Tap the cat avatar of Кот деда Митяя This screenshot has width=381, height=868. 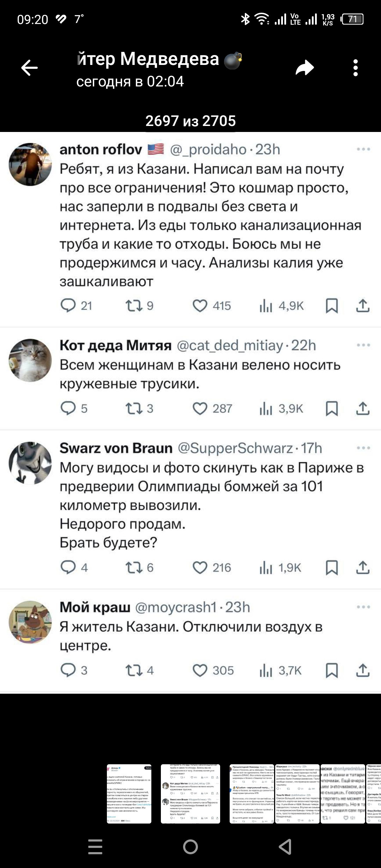[x=30, y=360]
